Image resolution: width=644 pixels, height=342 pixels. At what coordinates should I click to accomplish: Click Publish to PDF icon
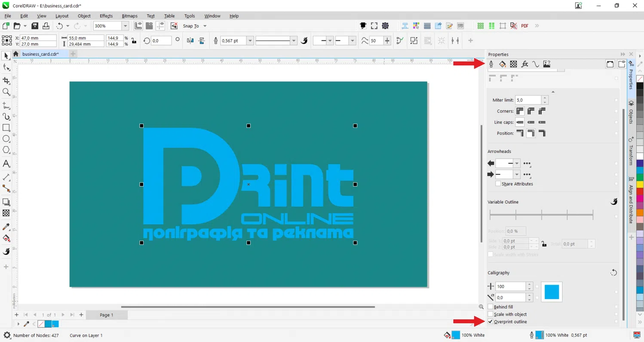524,26
